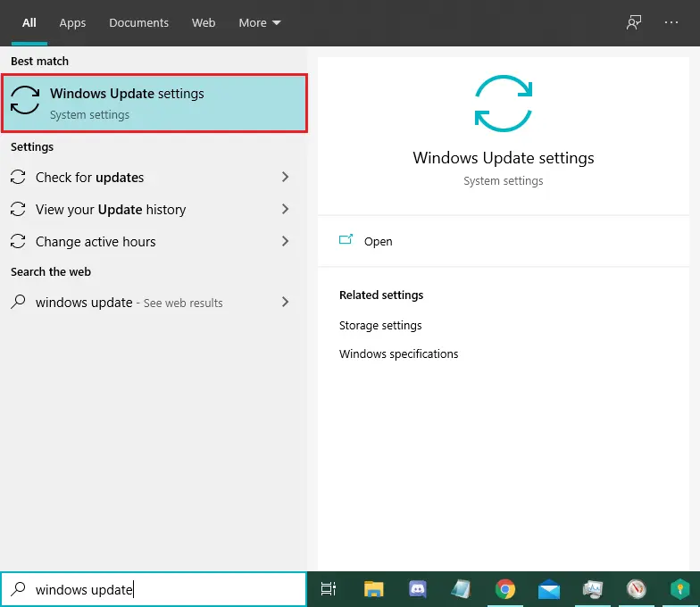Select the Check for updates result

154,177
